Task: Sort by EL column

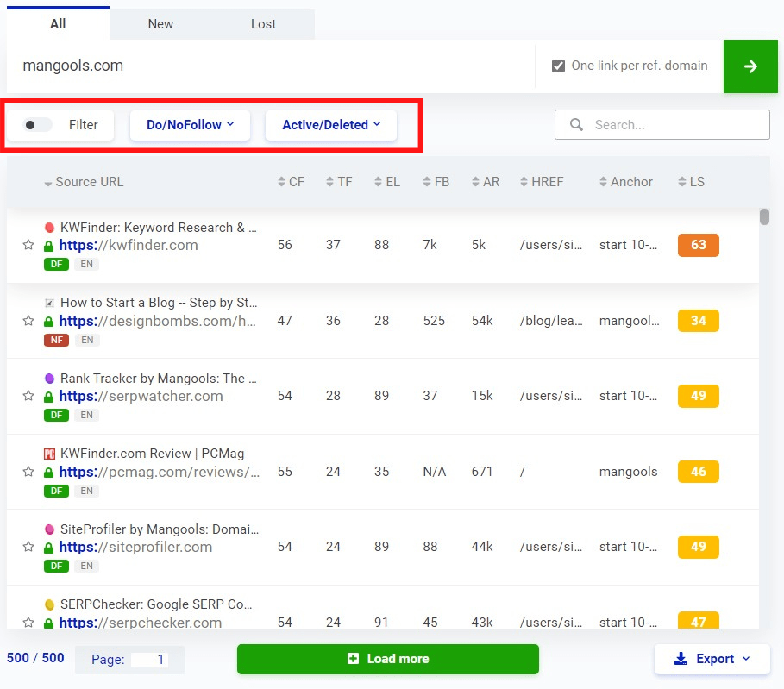Action: (x=387, y=182)
